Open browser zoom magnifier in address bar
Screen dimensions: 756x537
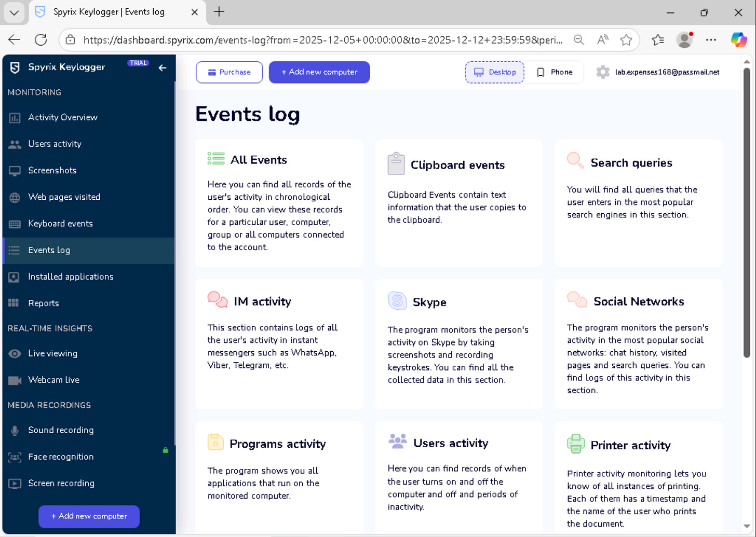[579, 40]
